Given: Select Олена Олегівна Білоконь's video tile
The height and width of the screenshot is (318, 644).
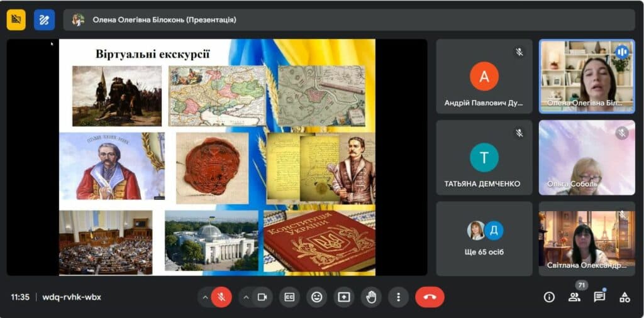Looking at the screenshot, I should click(587, 76).
